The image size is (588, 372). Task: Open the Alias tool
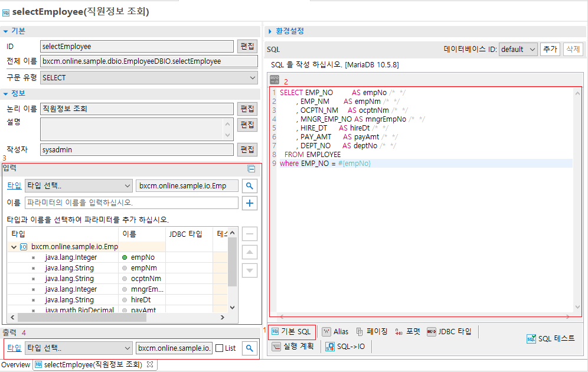[x=335, y=332]
